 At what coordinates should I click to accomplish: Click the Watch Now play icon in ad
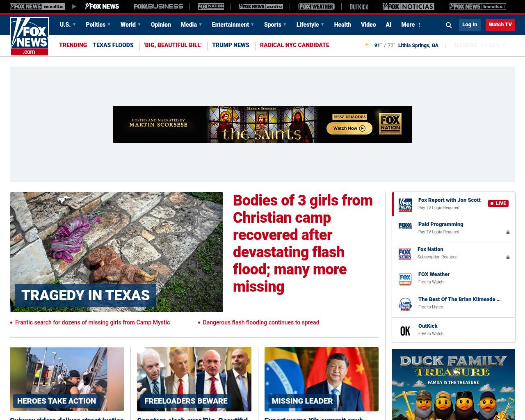pos(362,128)
